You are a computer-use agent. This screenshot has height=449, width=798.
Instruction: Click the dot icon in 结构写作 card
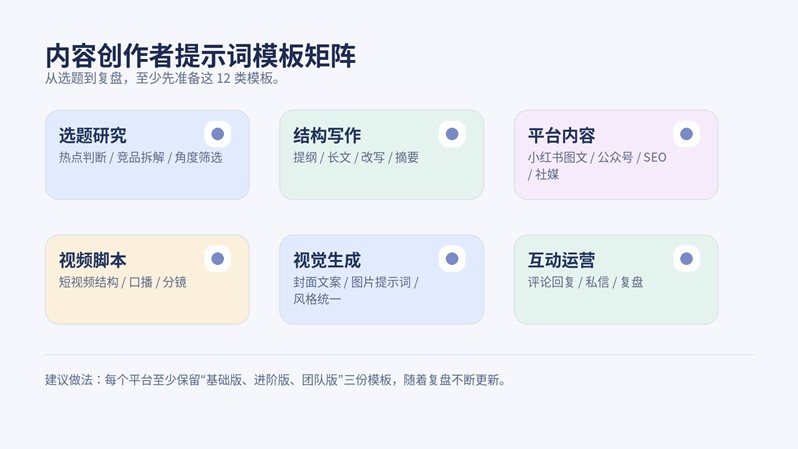pos(452,134)
